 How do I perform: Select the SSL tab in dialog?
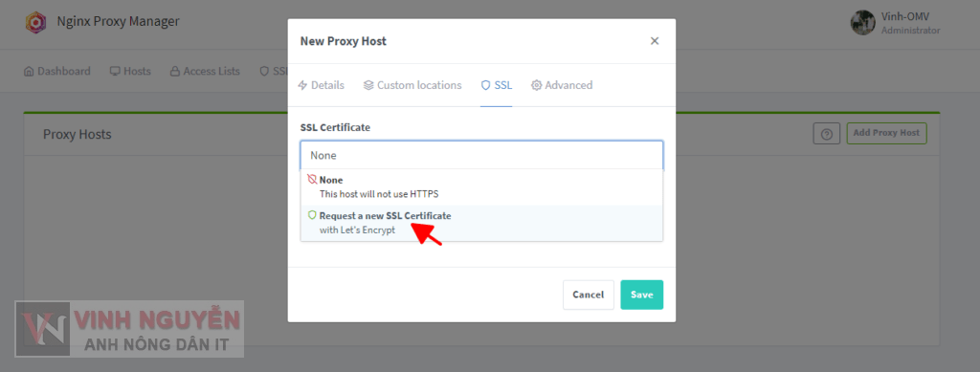(497, 85)
